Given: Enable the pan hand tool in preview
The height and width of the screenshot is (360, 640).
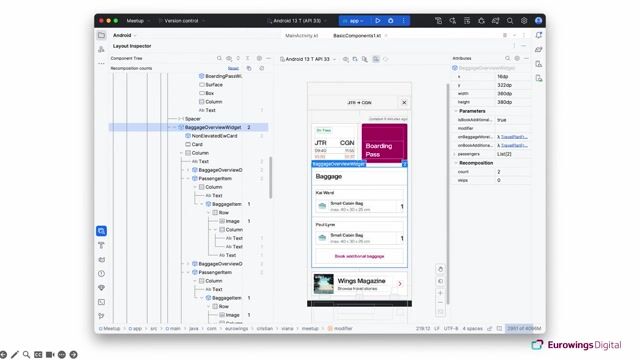Looking at the screenshot, I should 440,269.
